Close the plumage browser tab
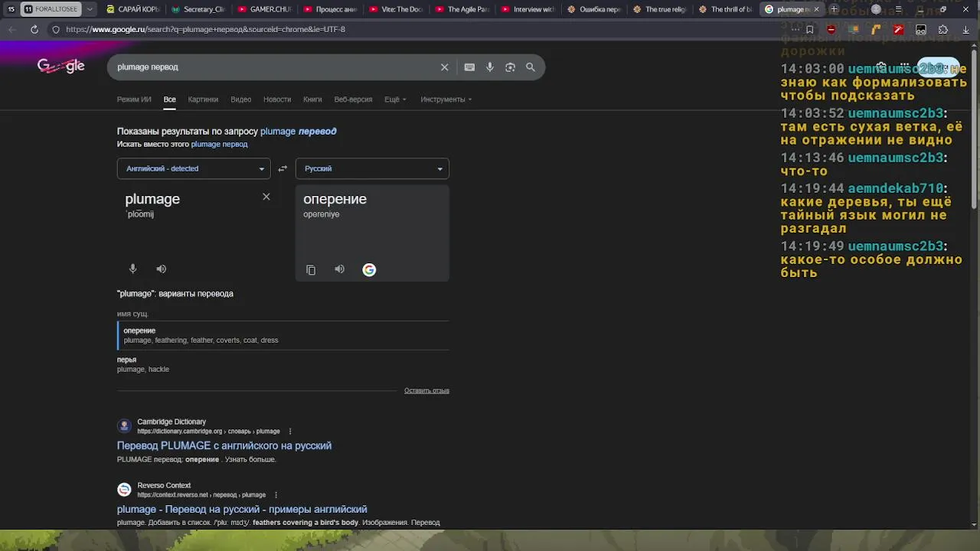This screenshot has height=551, width=980. pyautogui.click(x=816, y=9)
